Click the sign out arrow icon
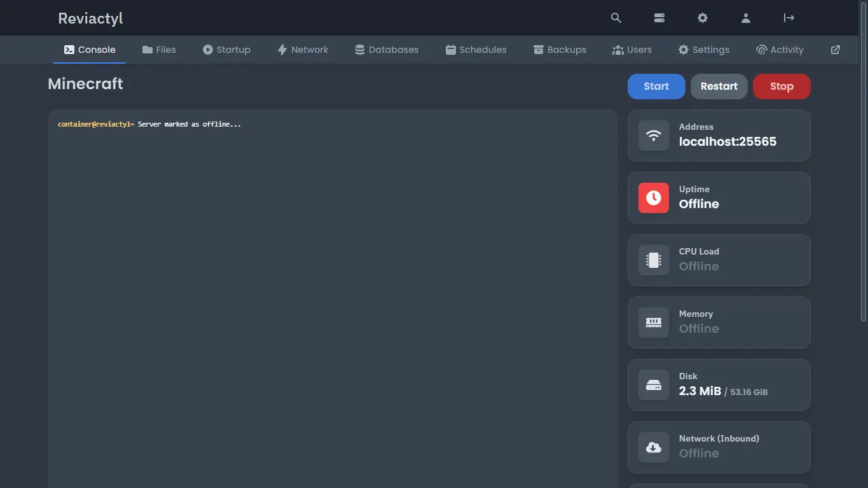The height and width of the screenshot is (488, 868). tap(789, 18)
